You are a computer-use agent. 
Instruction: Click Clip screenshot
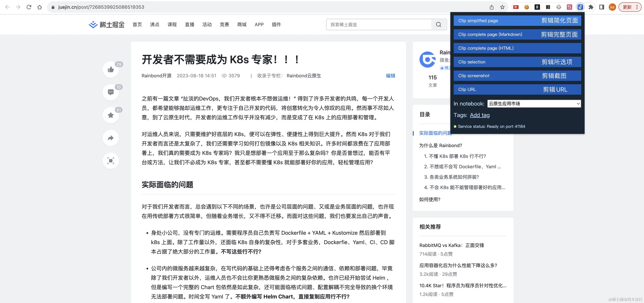(517, 76)
